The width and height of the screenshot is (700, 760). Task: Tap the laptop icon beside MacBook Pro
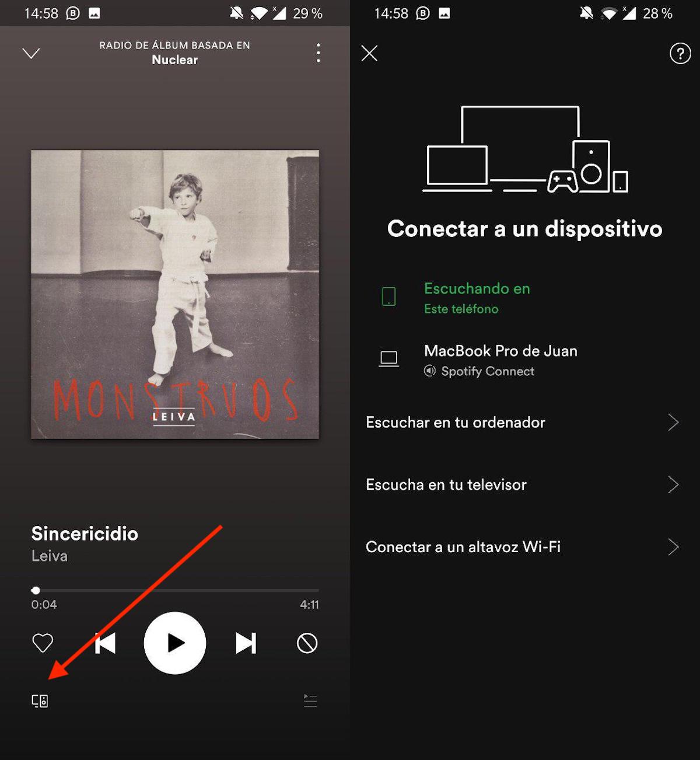pyautogui.click(x=388, y=358)
